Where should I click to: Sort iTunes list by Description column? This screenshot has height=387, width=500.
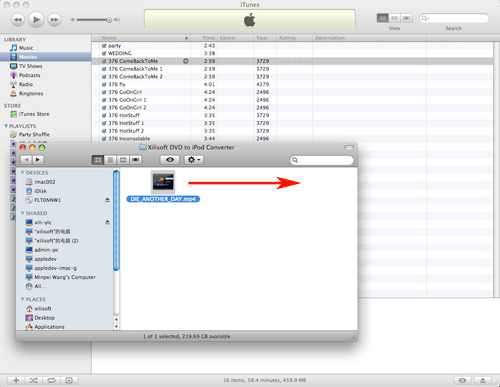coord(369,38)
